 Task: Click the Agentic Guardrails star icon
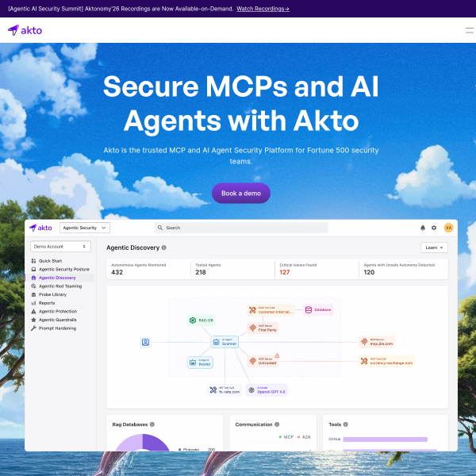[33, 320]
